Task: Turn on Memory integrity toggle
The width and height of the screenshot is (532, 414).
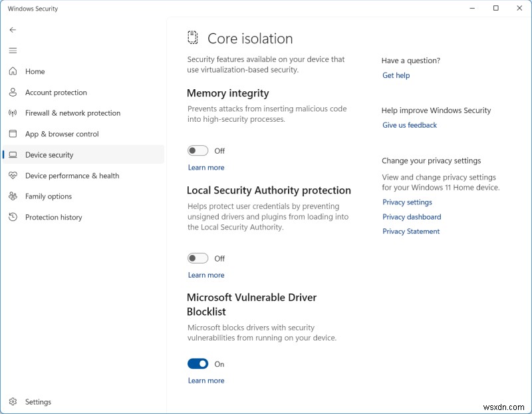Action: click(198, 150)
